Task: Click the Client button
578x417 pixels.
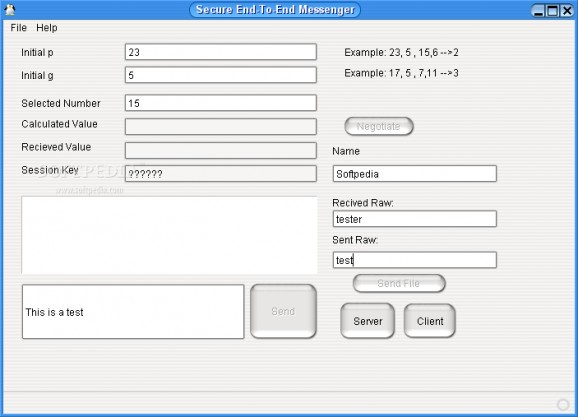Action: [x=430, y=321]
